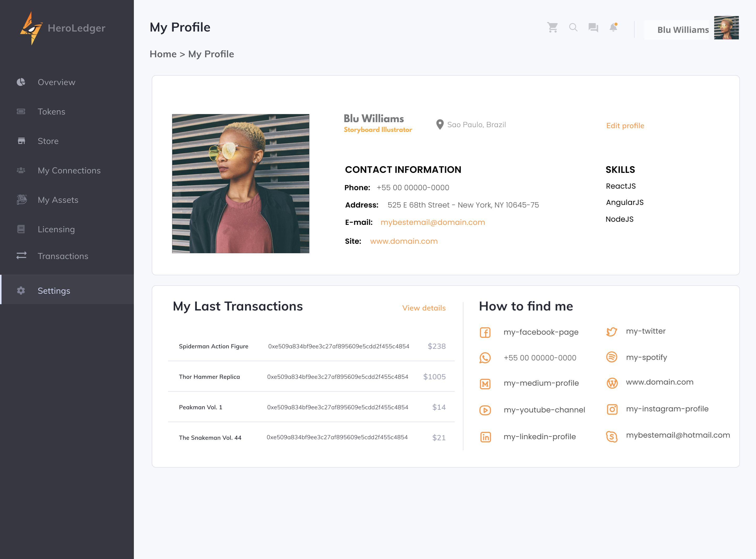Click the Skype icon
The width and height of the screenshot is (756, 559).
[612, 436]
